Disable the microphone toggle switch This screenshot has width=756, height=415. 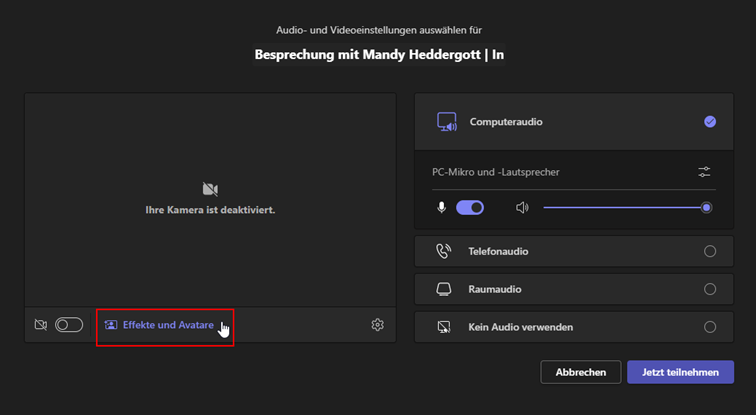pos(470,208)
